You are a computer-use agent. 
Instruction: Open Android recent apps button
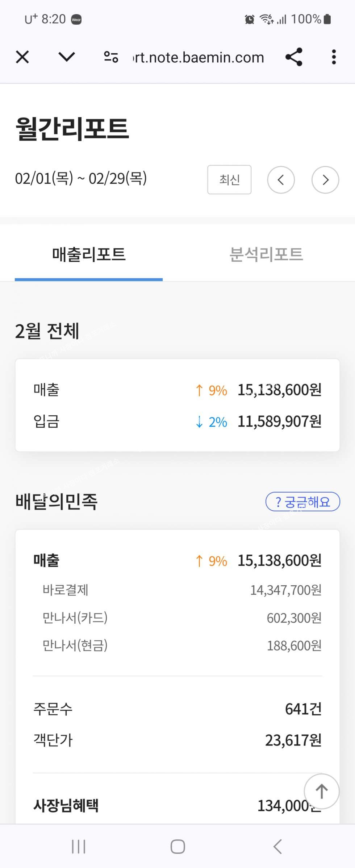coord(78,847)
